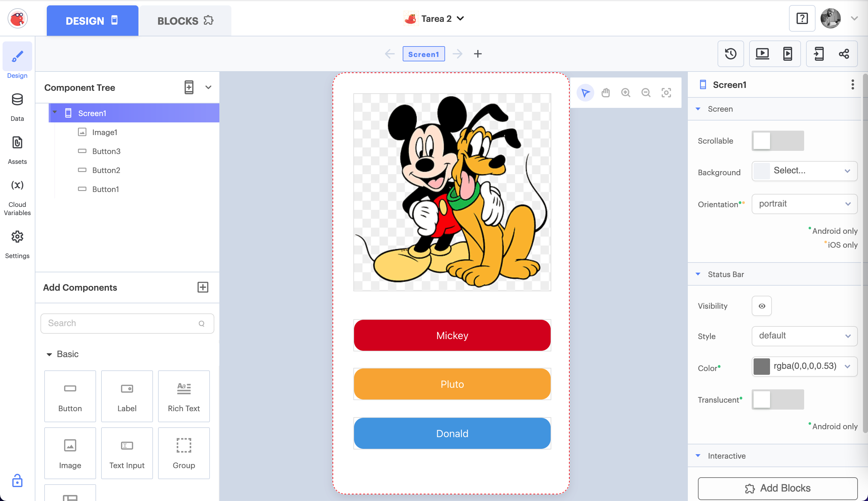Click the Add Blocks button
868x501 pixels.
[777, 488]
